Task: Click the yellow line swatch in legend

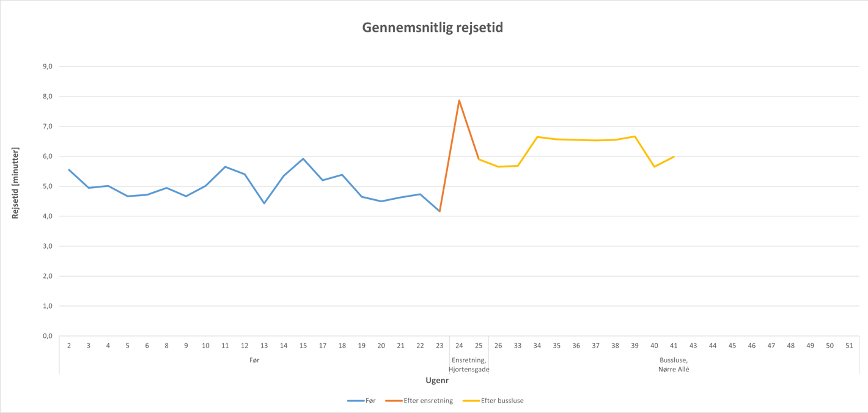Action: coord(471,401)
